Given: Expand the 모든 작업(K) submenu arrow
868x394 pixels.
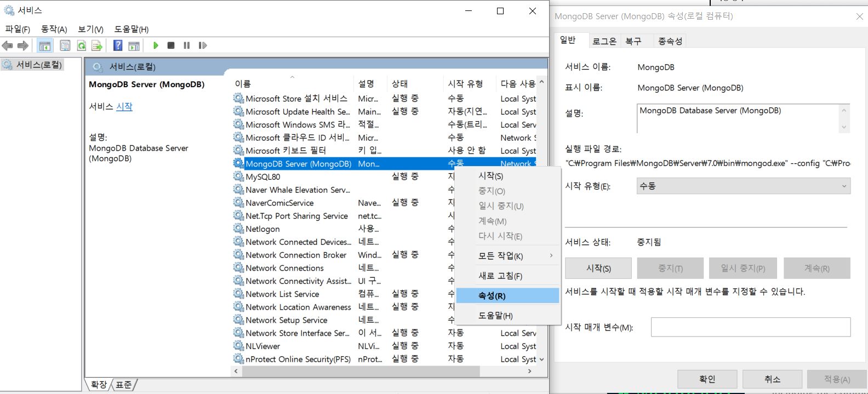Looking at the screenshot, I should [x=551, y=255].
